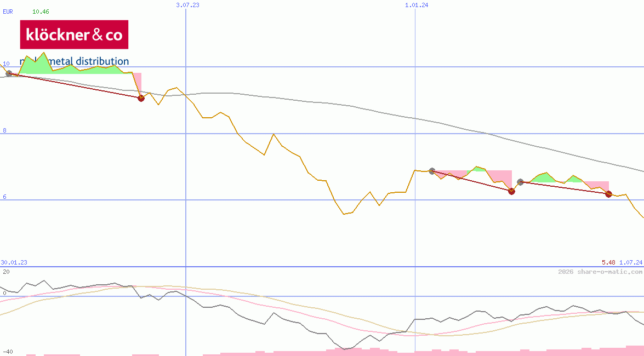The height and width of the screenshot is (356, 644).
Task: Select the gray marker right after 1.01.24
Action: 432,171
